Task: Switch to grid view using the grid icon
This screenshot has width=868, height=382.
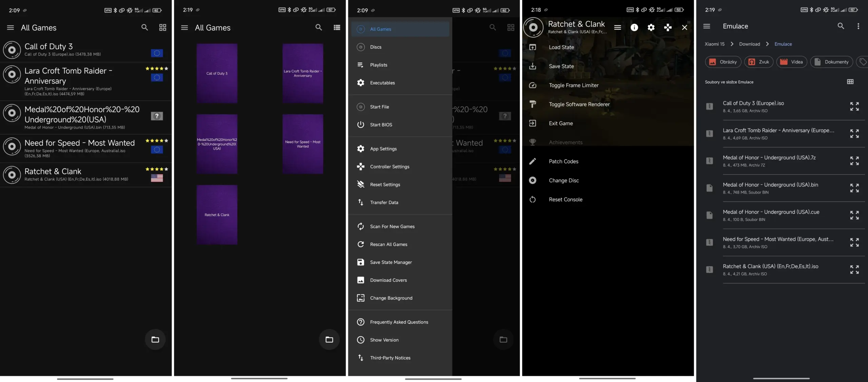Action: click(x=163, y=27)
